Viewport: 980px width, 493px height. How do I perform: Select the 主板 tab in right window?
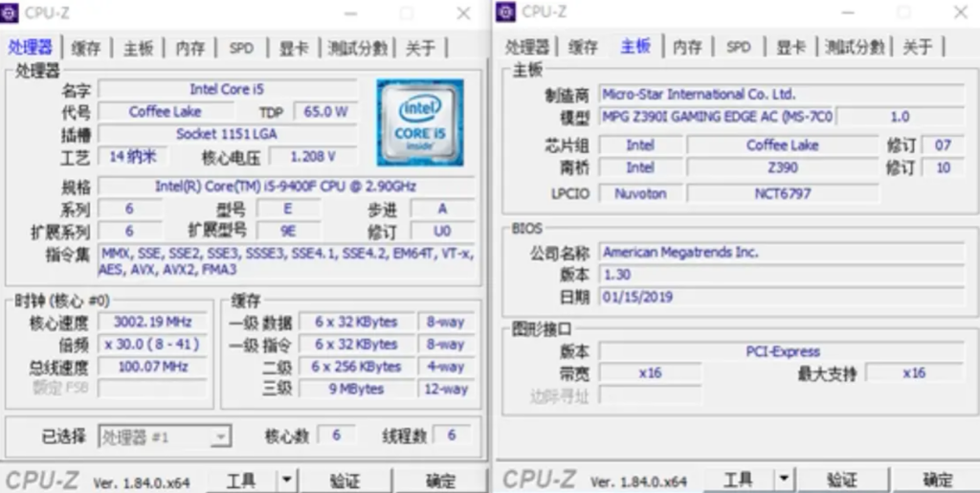(635, 46)
